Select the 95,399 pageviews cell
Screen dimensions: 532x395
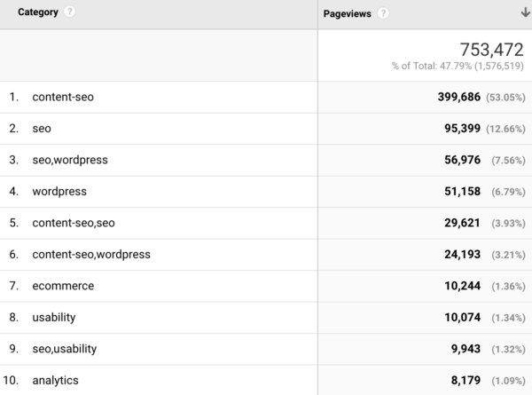pyautogui.click(x=456, y=129)
